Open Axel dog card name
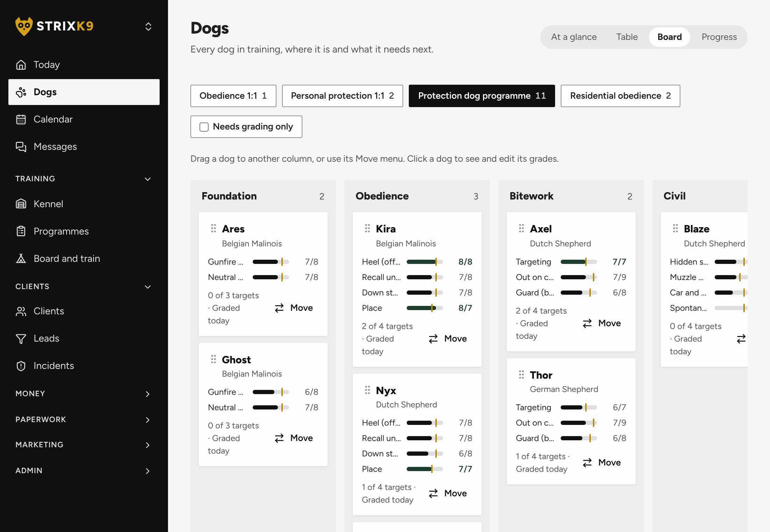 click(x=541, y=229)
